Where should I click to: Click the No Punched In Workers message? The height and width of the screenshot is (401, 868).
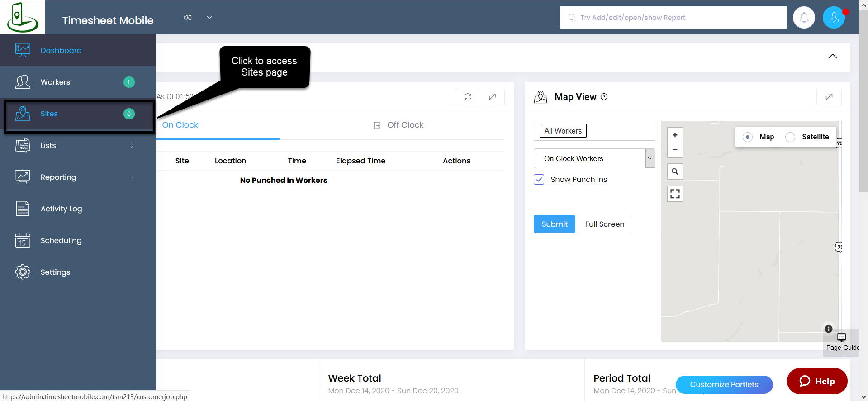[284, 180]
